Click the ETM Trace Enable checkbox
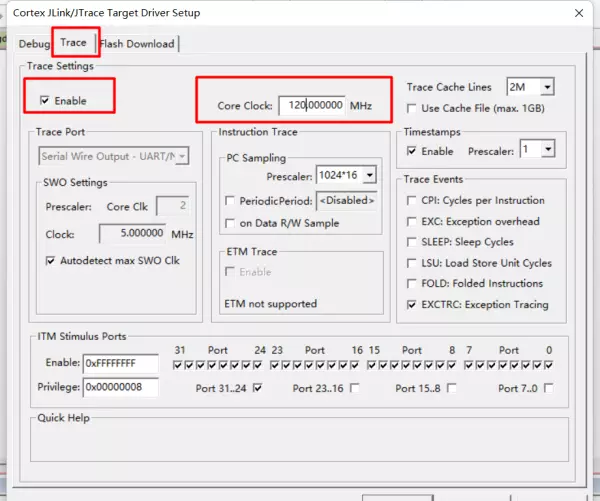 pyautogui.click(x=230, y=272)
